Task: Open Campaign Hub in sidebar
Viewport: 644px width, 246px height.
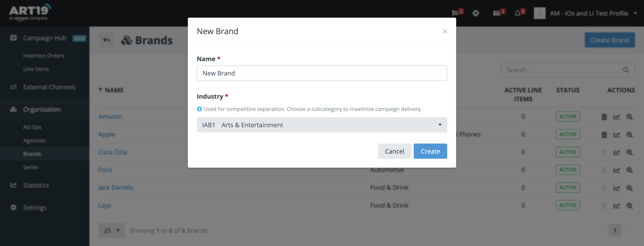Action: [x=44, y=38]
